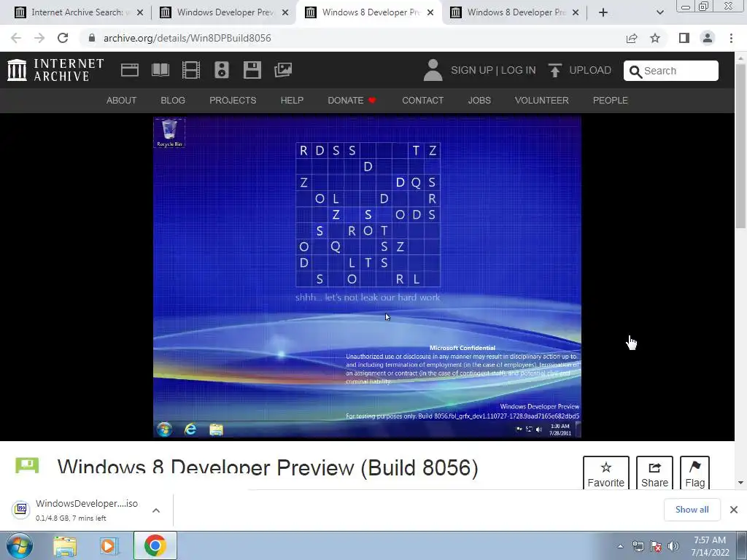
Task: Close the Internet Archive Search tab
Action: tap(140, 12)
